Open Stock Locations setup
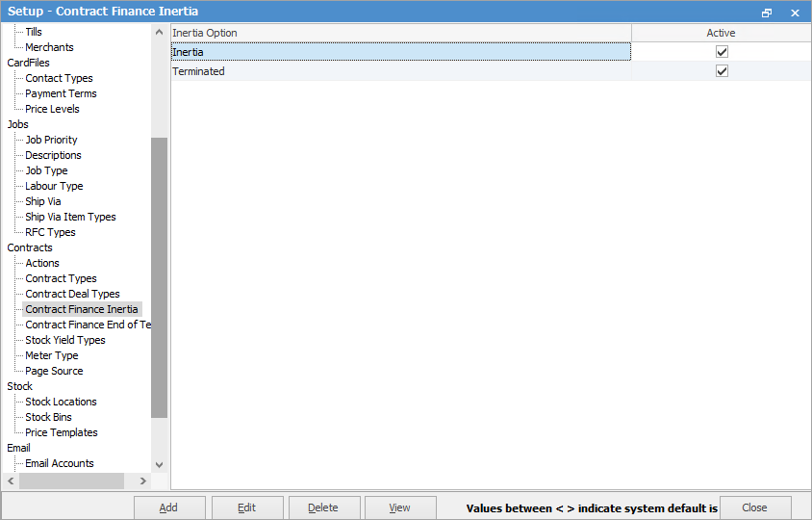Screen dimensions: 812x520 click(62, 402)
